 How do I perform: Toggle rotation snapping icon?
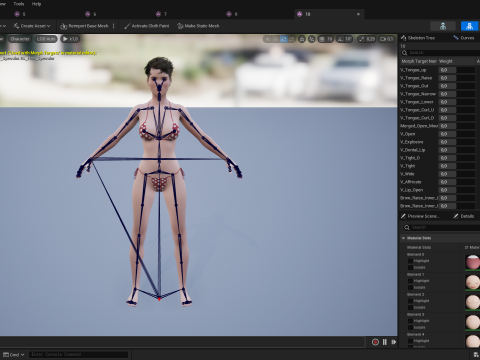(x=340, y=39)
